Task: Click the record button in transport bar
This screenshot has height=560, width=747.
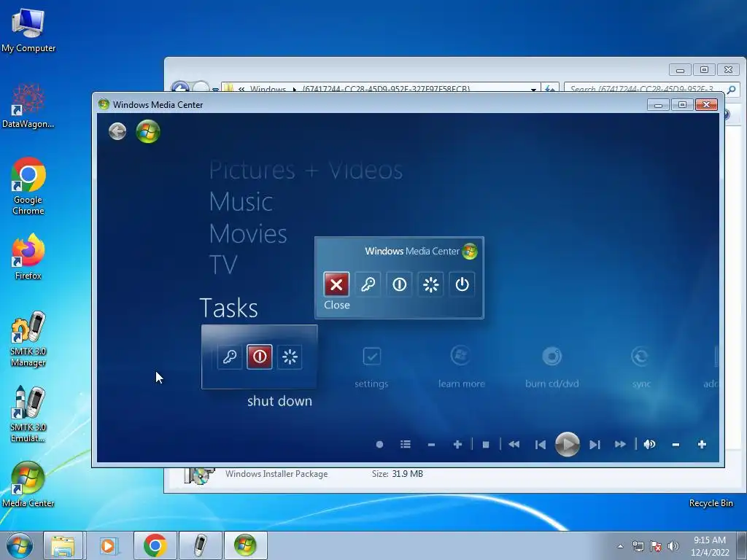Action: click(x=379, y=444)
